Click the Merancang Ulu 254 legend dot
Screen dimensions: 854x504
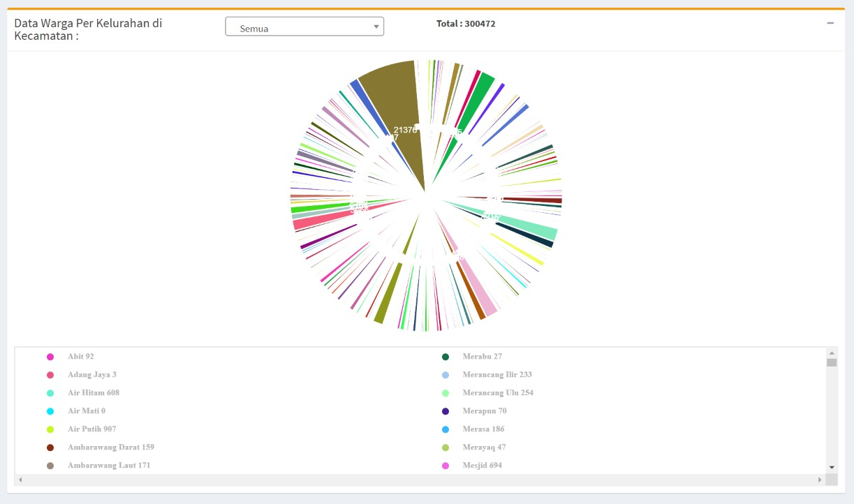446,393
